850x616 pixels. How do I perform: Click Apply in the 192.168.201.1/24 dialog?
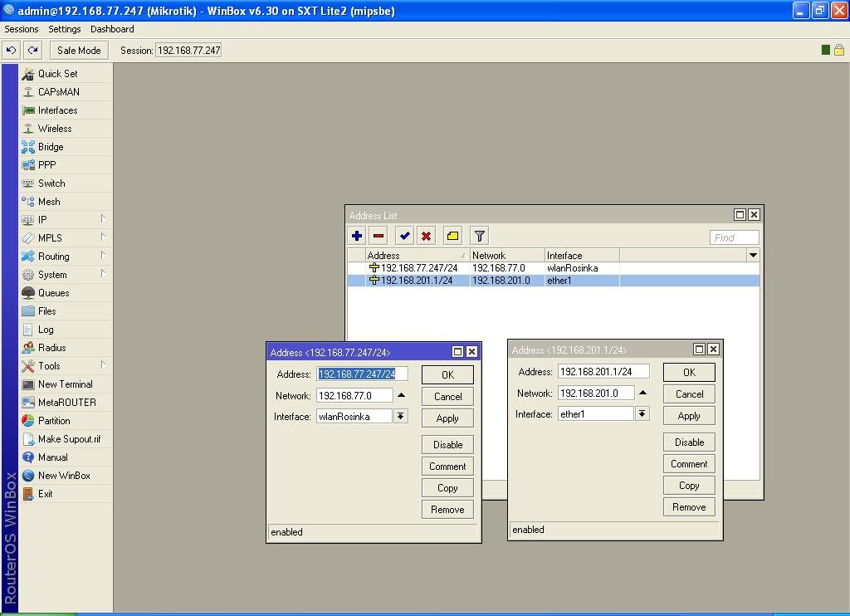tap(689, 416)
